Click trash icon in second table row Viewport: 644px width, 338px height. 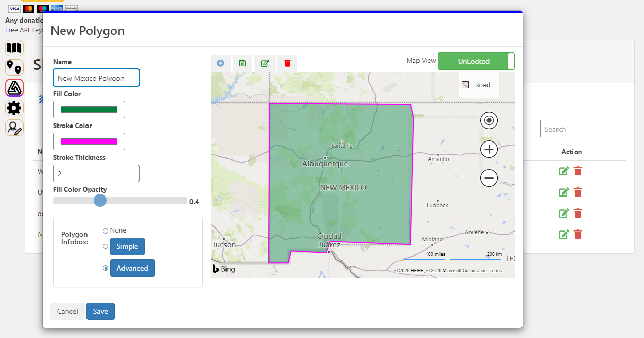pyautogui.click(x=578, y=192)
